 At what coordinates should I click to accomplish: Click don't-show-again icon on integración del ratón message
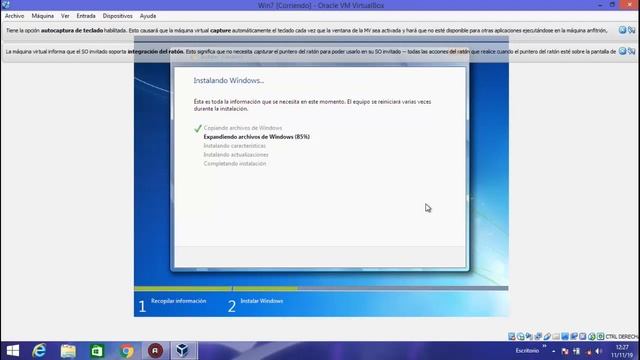[x=631, y=51]
